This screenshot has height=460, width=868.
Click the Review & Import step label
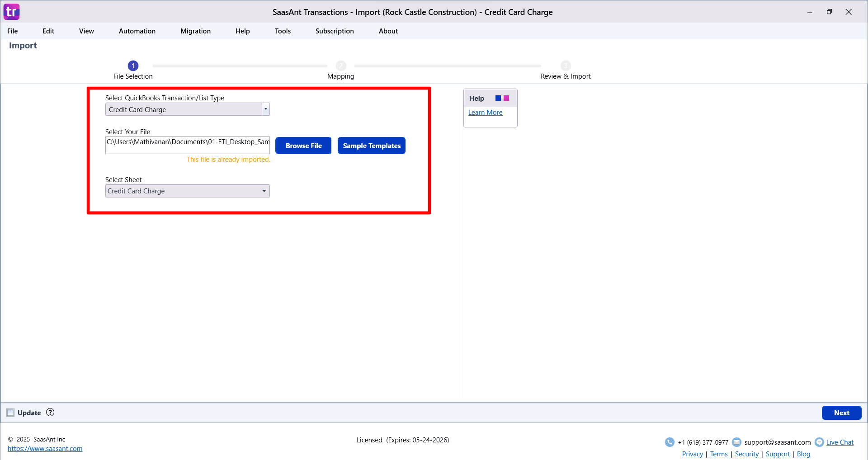[566, 76]
